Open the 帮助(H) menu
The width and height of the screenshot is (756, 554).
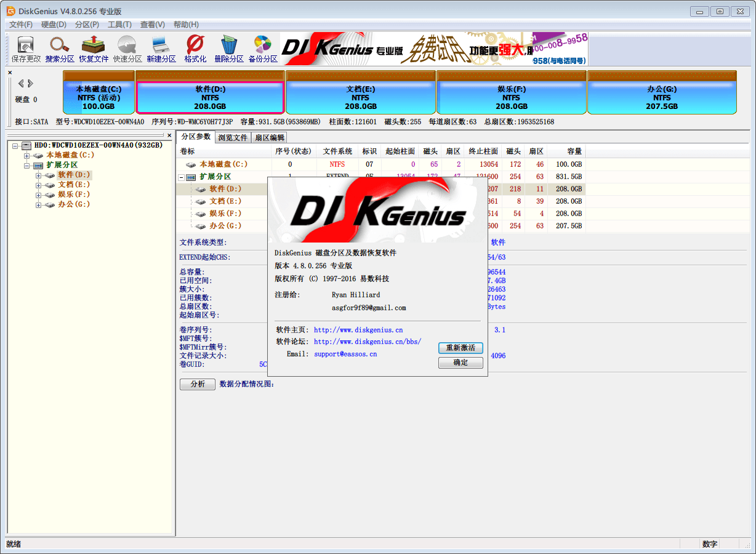tap(186, 25)
